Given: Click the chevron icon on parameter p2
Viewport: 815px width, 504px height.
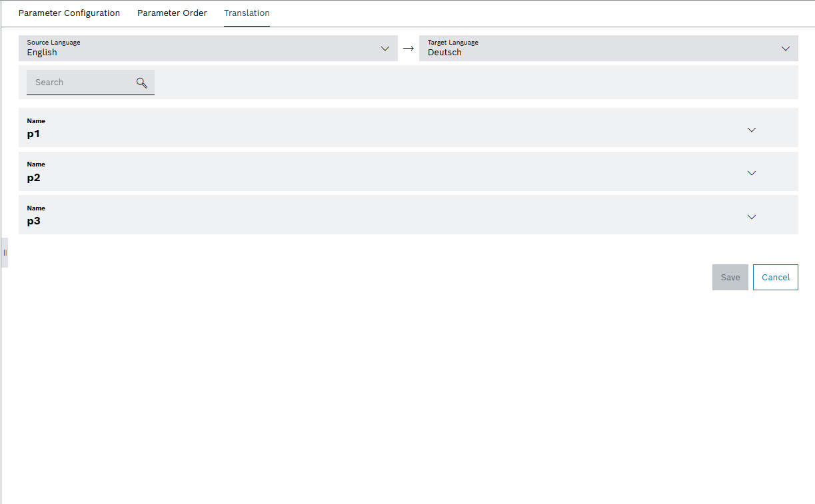Looking at the screenshot, I should coord(752,173).
